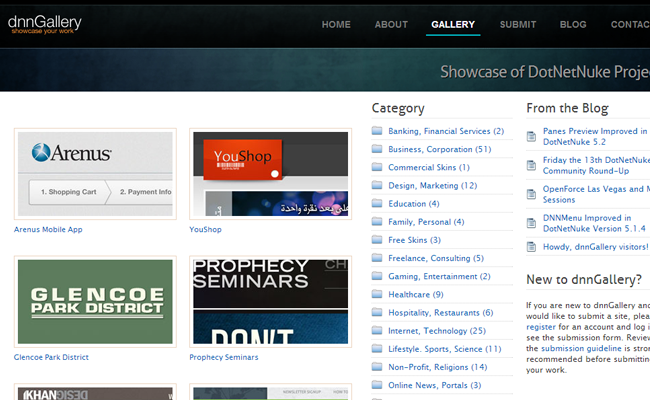Click document icon beside Friday the 13th post
This screenshot has width=650, height=400.
(x=531, y=165)
